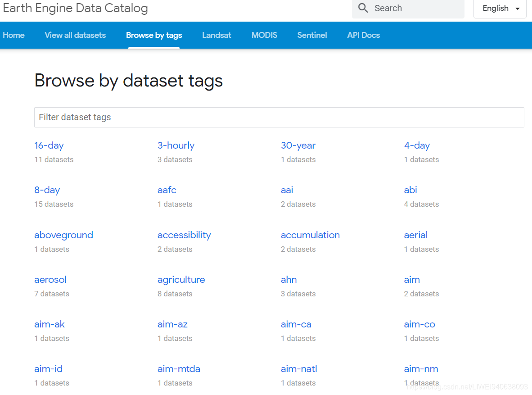This screenshot has height=395, width=532.
Task: Switch to the Landsat tab
Action: click(x=216, y=35)
